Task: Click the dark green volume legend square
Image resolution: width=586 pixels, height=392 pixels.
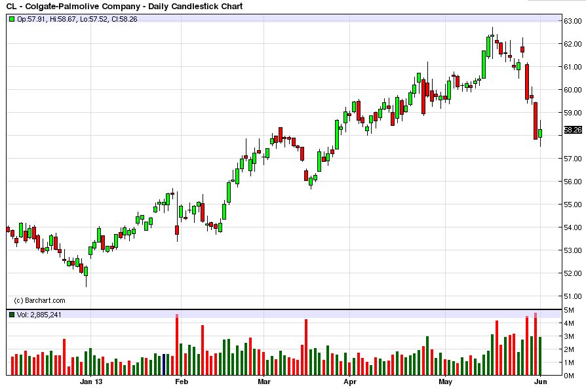Action: pyautogui.click(x=12, y=315)
